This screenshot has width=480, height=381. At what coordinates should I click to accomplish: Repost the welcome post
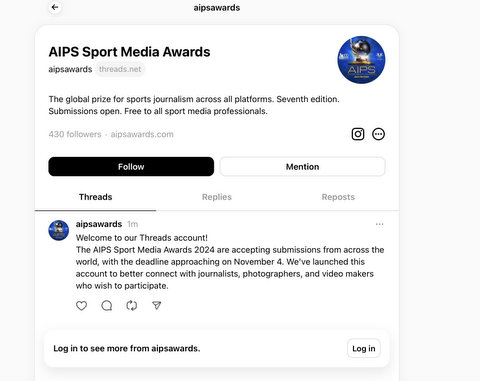pos(132,305)
